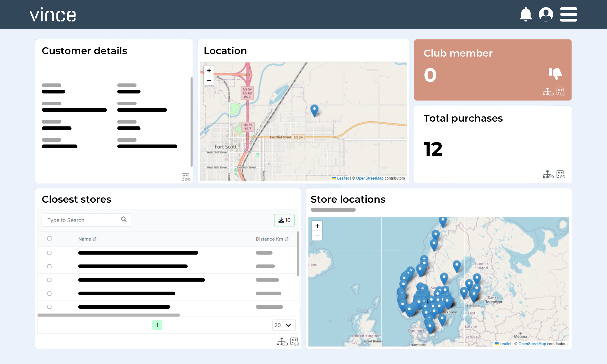The width and height of the screenshot is (607, 364).
Task: Open the notifications bell
Action: click(526, 14)
